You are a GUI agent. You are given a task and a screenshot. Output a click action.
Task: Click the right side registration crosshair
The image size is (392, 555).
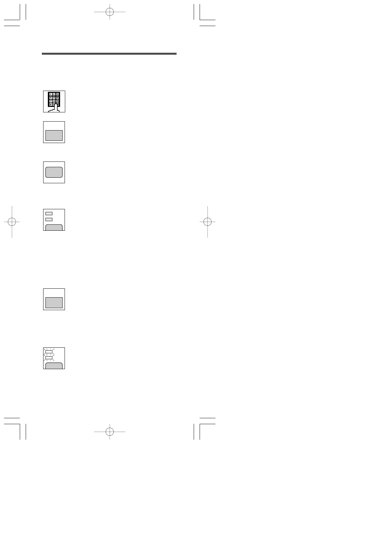(208, 222)
